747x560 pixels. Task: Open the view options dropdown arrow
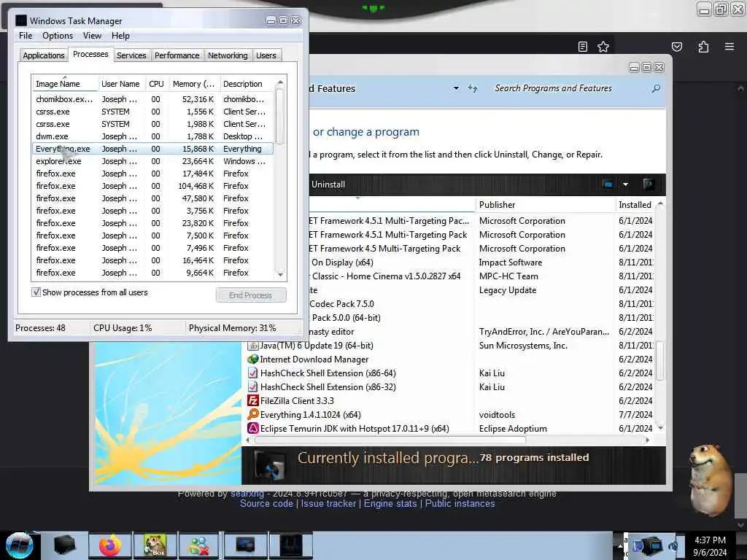(x=625, y=184)
